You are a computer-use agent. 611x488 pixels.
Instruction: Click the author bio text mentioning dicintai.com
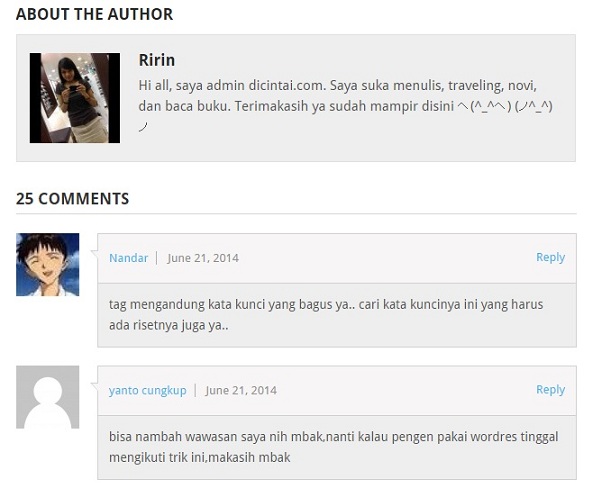click(x=345, y=106)
